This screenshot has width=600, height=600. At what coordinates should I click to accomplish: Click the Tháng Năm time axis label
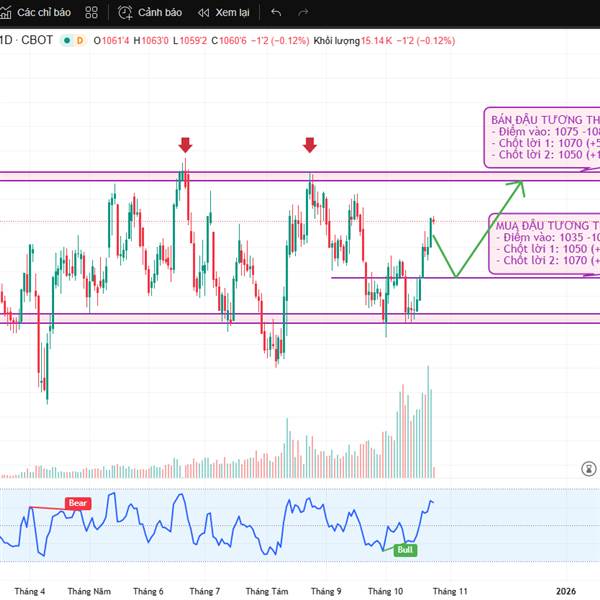pos(89,591)
